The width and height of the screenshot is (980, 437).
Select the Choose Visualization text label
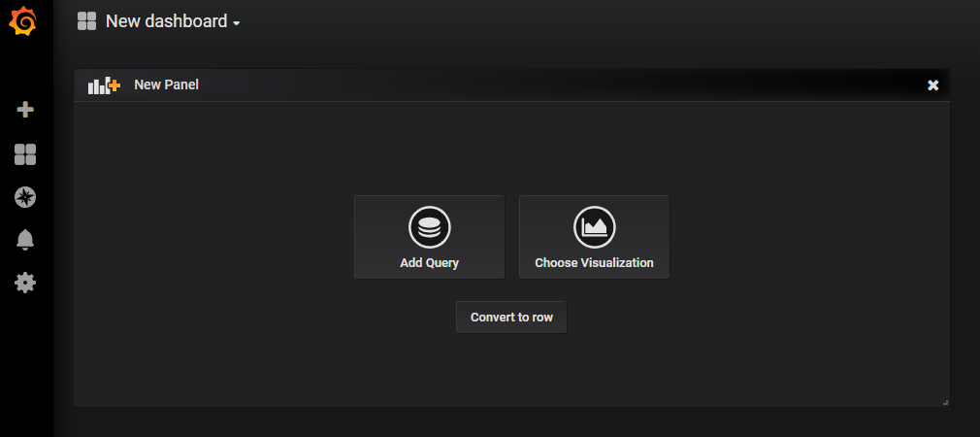(x=594, y=263)
